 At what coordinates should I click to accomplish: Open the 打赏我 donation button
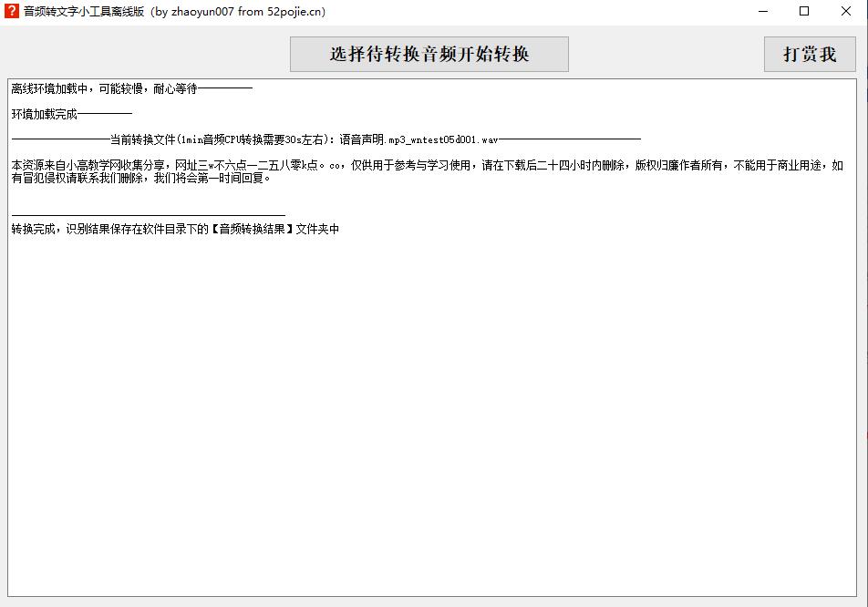pyautogui.click(x=809, y=54)
